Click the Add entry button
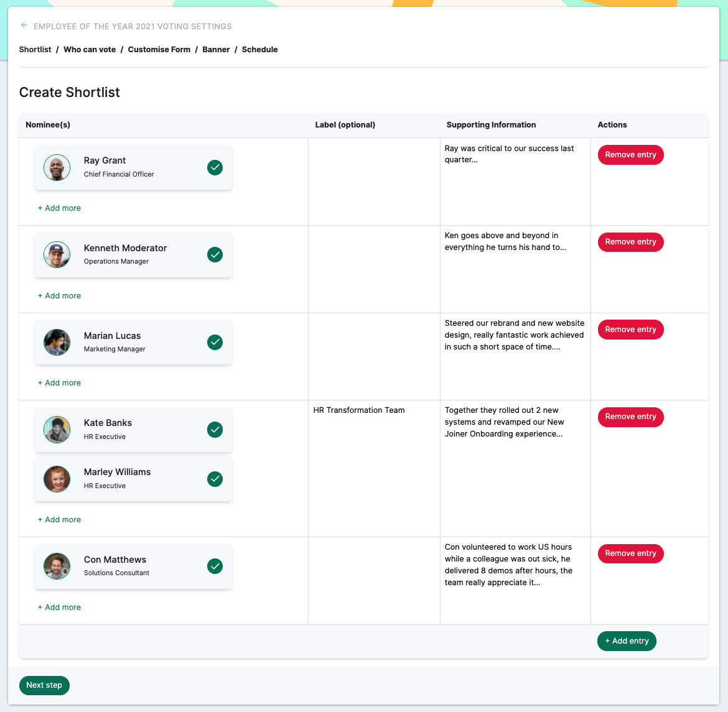The image size is (728, 712). (627, 641)
